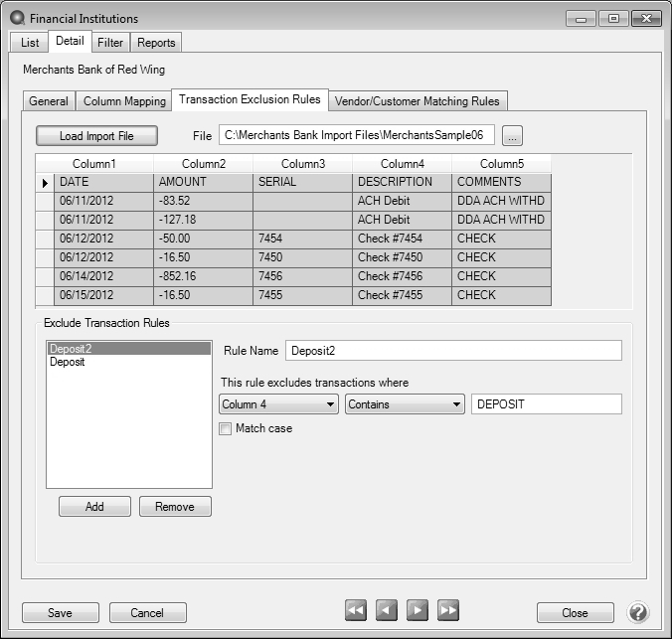Switch to the Filter tab
The width and height of the screenshot is (672, 639).
coord(110,42)
